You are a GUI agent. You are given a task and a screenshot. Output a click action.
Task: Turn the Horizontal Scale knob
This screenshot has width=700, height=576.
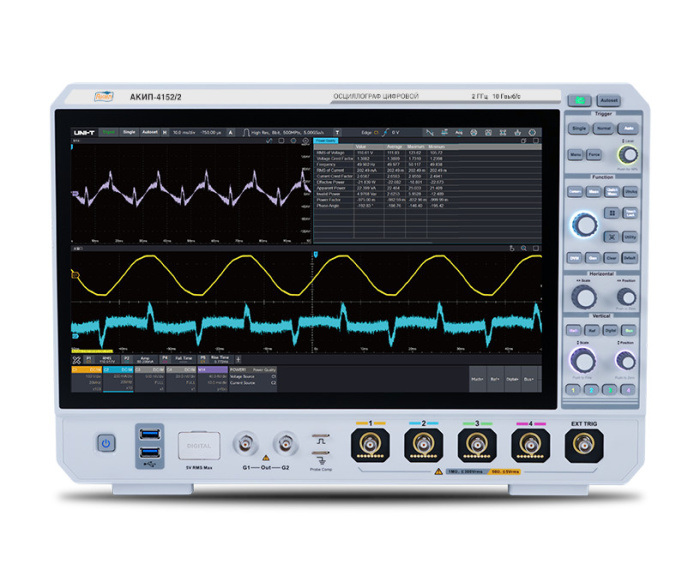(x=584, y=296)
